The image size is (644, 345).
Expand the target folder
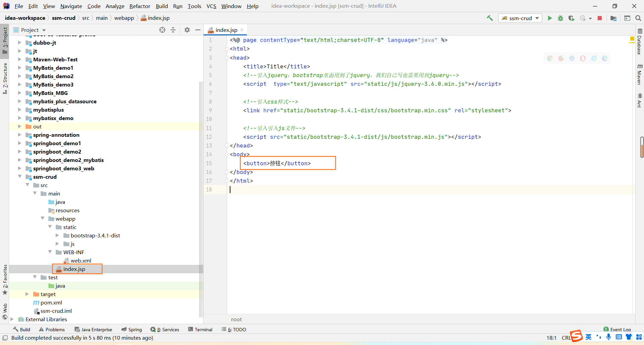(27, 294)
